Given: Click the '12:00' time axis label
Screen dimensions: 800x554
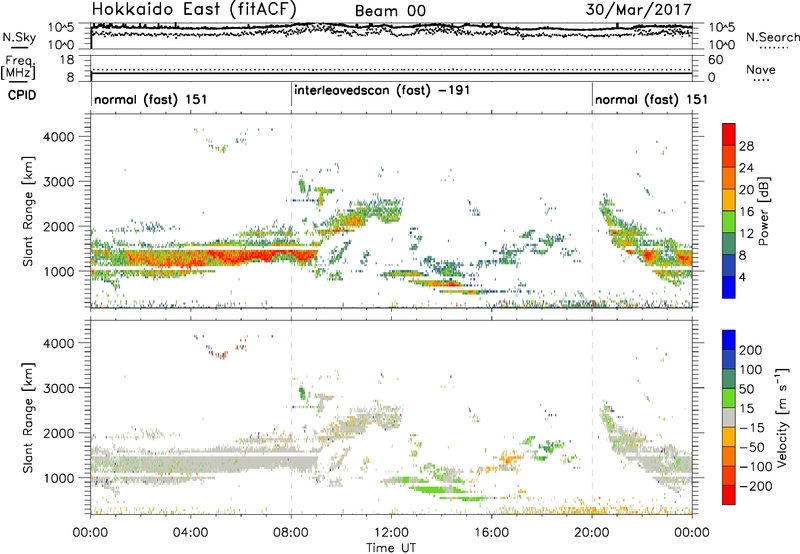Looking at the screenshot, I should pyautogui.click(x=391, y=533).
